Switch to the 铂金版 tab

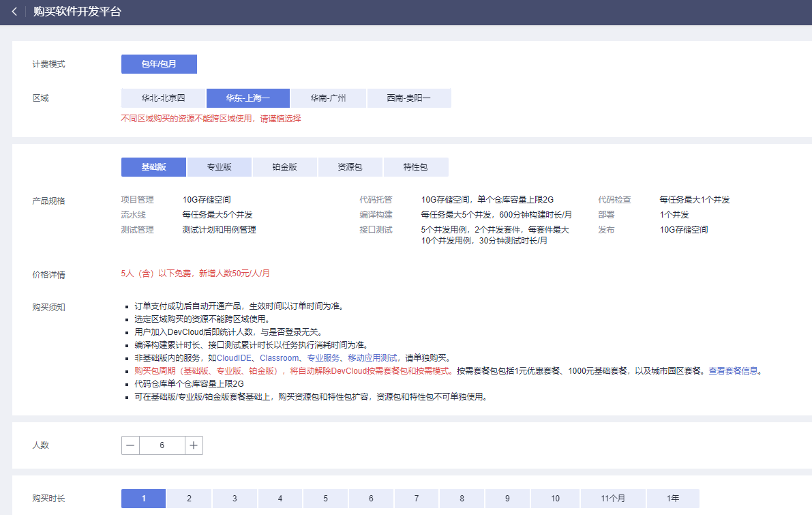click(x=284, y=167)
